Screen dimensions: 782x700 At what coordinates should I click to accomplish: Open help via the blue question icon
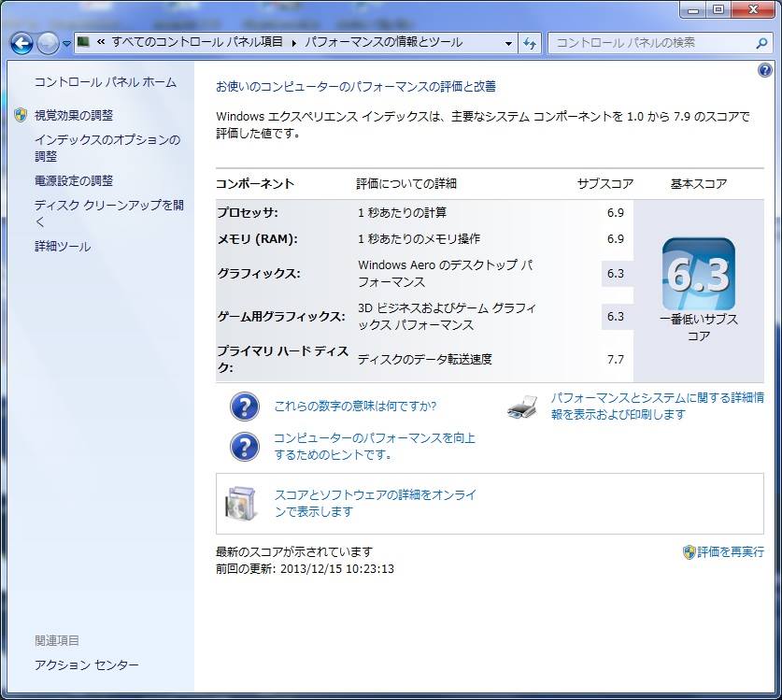[764, 70]
